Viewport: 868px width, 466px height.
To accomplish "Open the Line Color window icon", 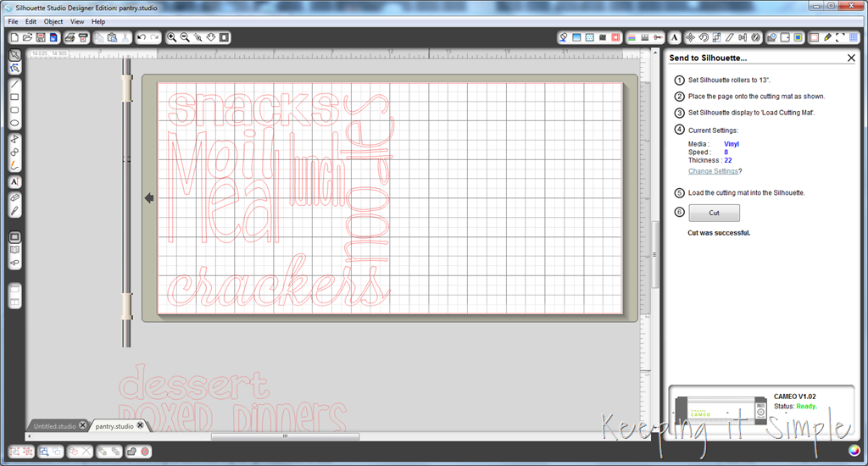I will [x=632, y=37].
